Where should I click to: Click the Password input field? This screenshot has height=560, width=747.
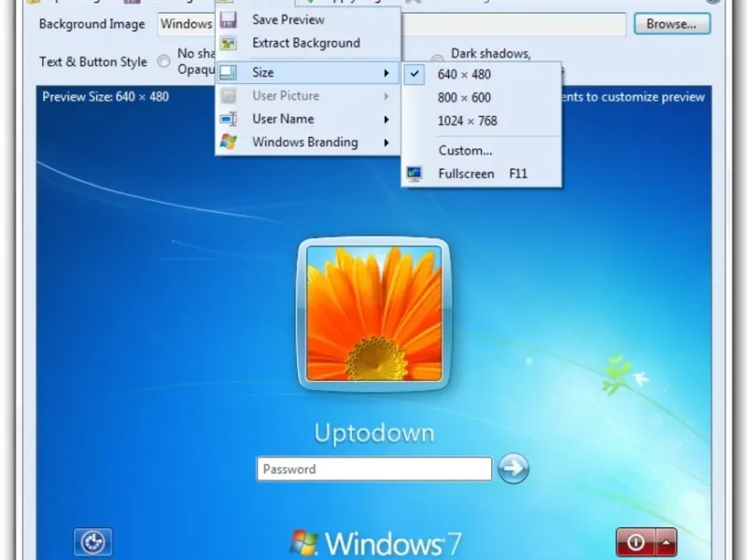[374, 469]
